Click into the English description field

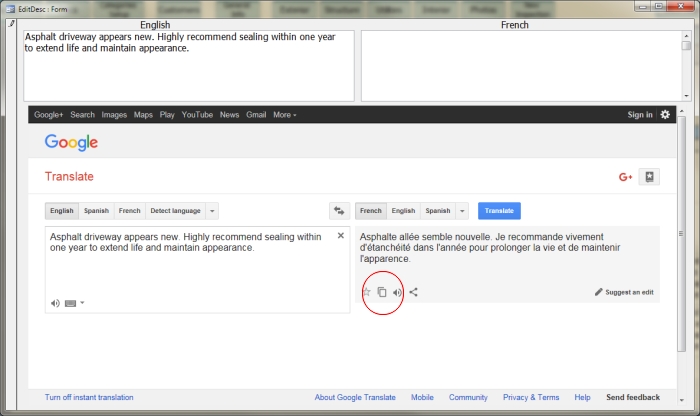click(189, 66)
